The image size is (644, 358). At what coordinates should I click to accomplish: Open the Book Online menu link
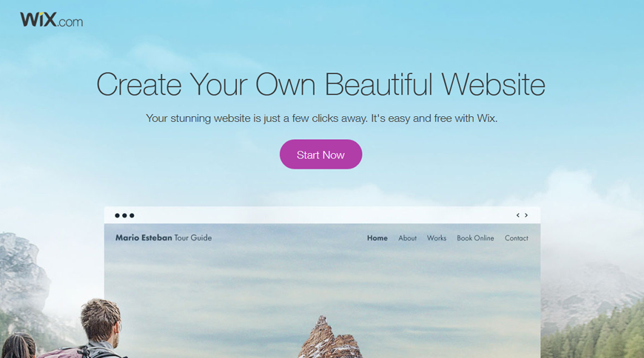475,238
